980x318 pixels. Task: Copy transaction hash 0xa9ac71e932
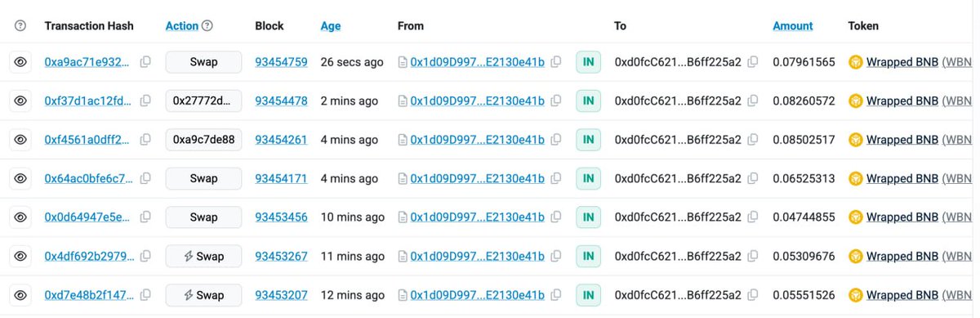[145, 62]
